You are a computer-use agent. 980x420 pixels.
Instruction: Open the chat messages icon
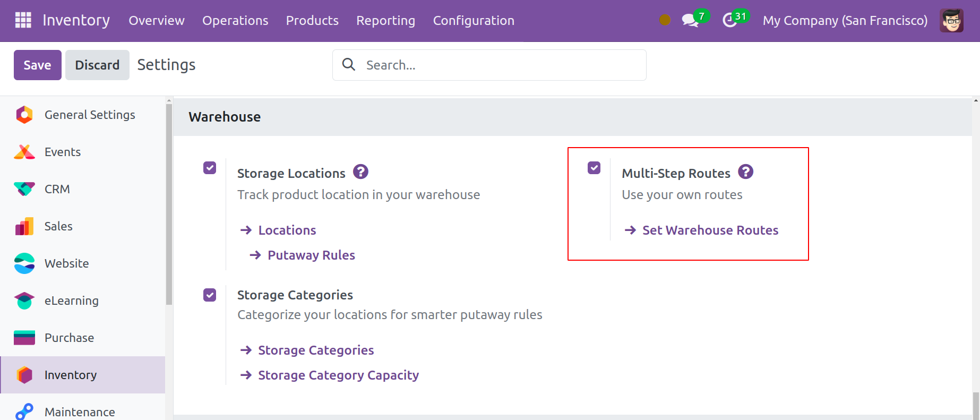click(x=690, y=21)
